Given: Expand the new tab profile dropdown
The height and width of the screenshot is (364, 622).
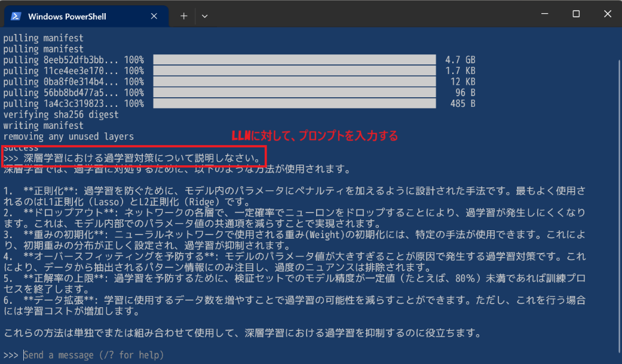Looking at the screenshot, I should 205,16.
